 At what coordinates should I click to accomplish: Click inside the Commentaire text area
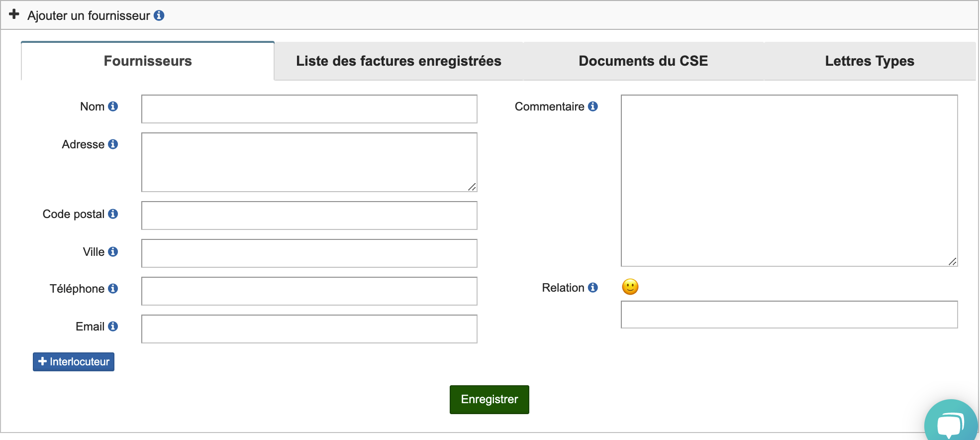pyautogui.click(x=789, y=181)
